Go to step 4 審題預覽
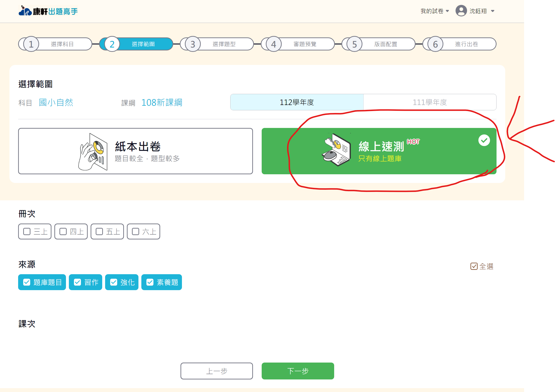The image size is (555, 392). tap(298, 44)
